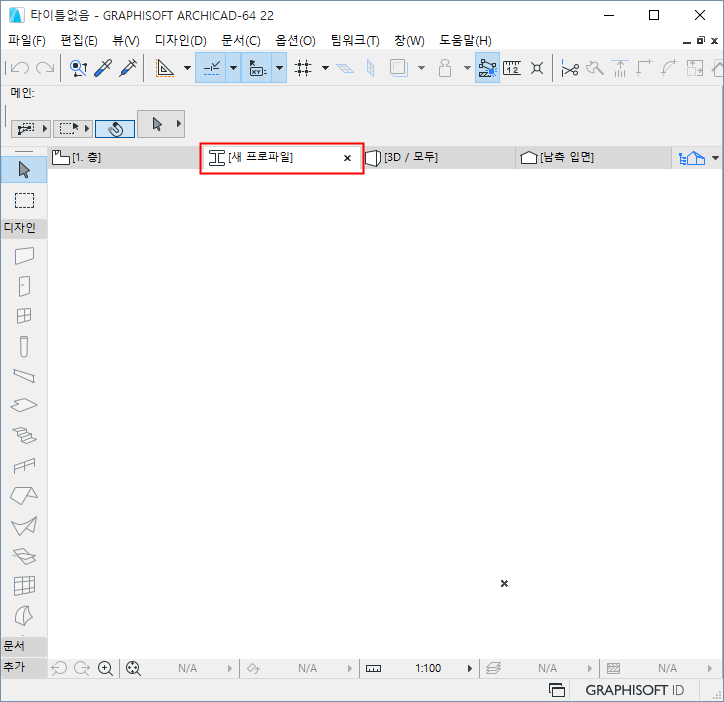Click the Split scissors icon

pyautogui.click(x=570, y=68)
